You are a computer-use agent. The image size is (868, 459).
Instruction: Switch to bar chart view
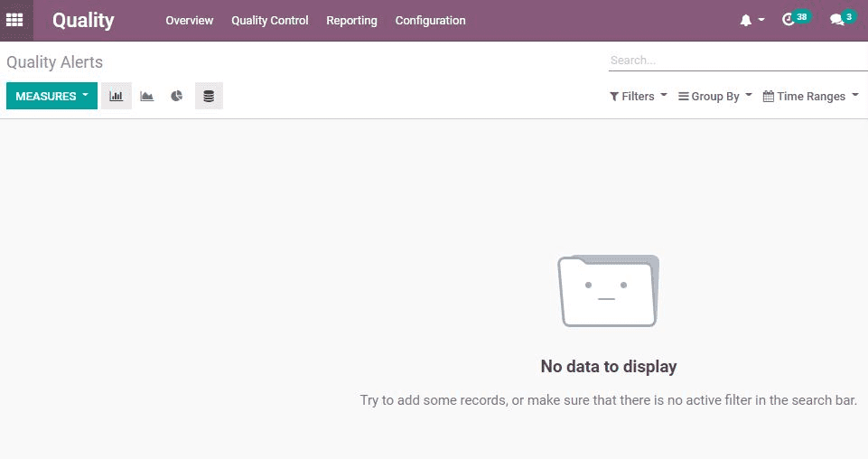pyautogui.click(x=117, y=96)
